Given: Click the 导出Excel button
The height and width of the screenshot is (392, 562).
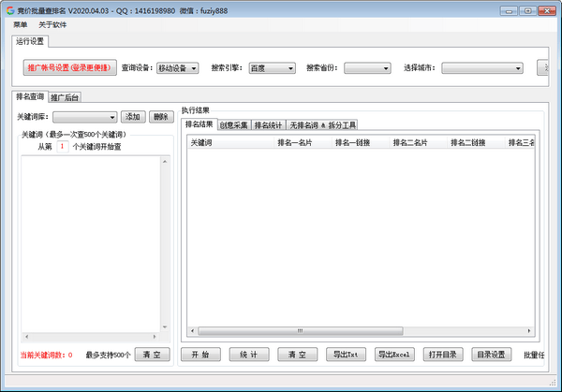Looking at the screenshot, I should pos(394,355).
